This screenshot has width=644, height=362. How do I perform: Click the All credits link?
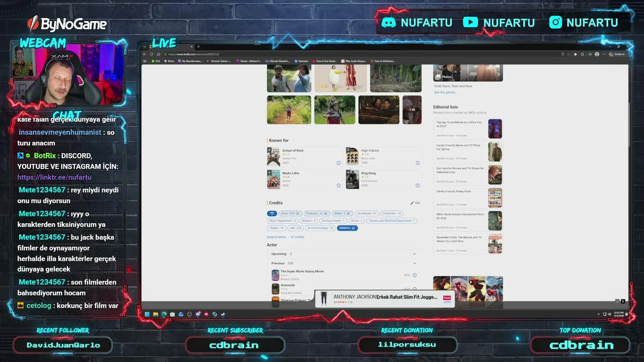(x=297, y=237)
